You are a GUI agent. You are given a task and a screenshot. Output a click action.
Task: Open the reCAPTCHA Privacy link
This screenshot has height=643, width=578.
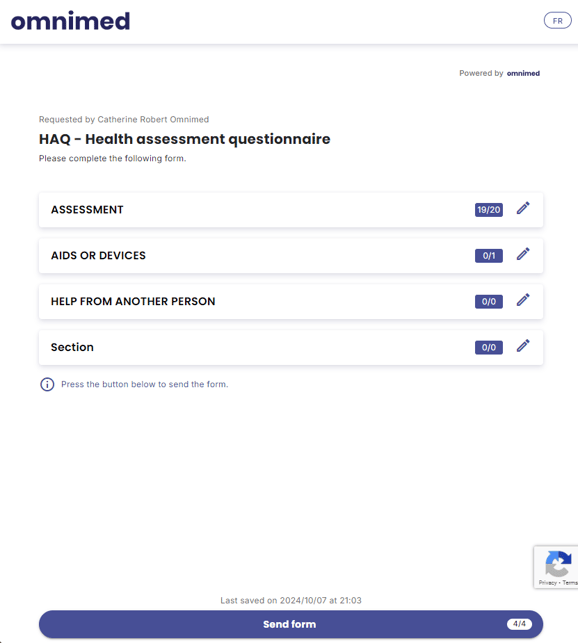(547, 583)
